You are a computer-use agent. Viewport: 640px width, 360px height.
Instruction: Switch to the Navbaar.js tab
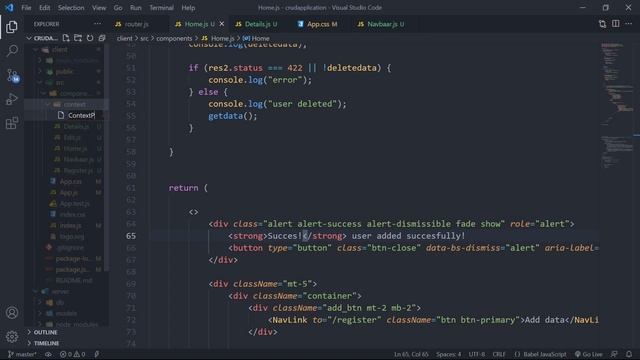[x=381, y=24]
